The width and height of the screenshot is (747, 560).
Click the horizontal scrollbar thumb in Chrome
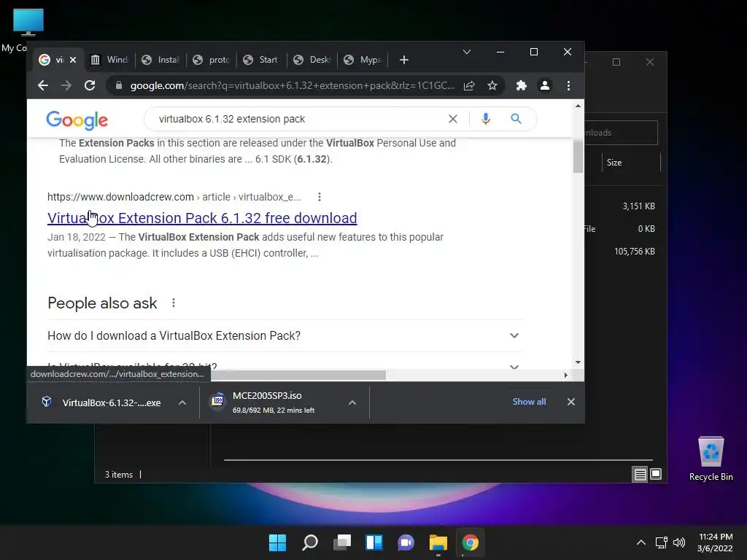click(298, 376)
